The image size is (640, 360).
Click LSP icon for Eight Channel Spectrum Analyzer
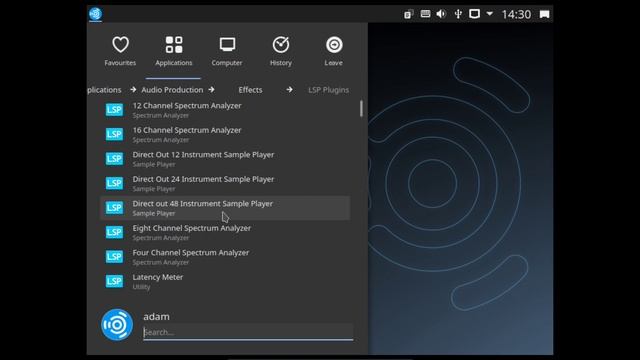[x=114, y=232]
